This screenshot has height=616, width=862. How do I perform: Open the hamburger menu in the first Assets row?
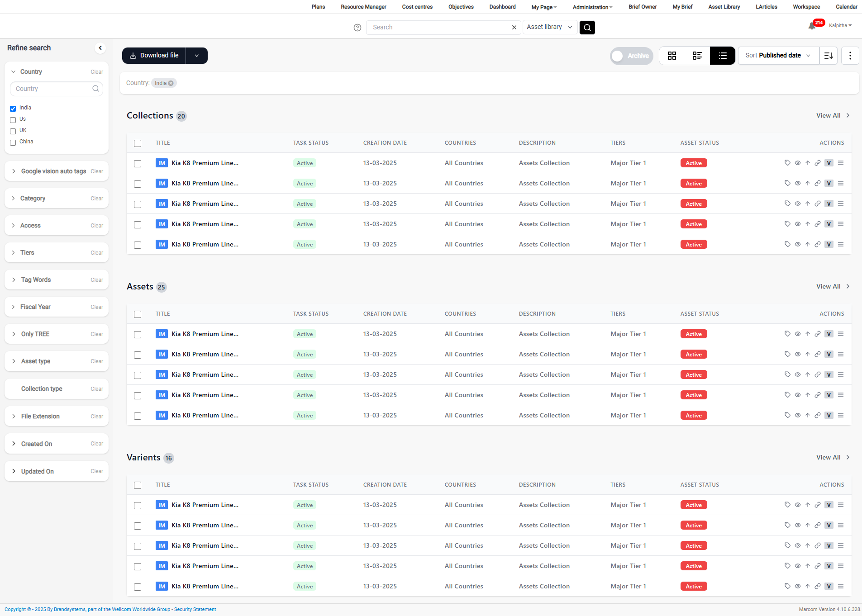(x=841, y=334)
